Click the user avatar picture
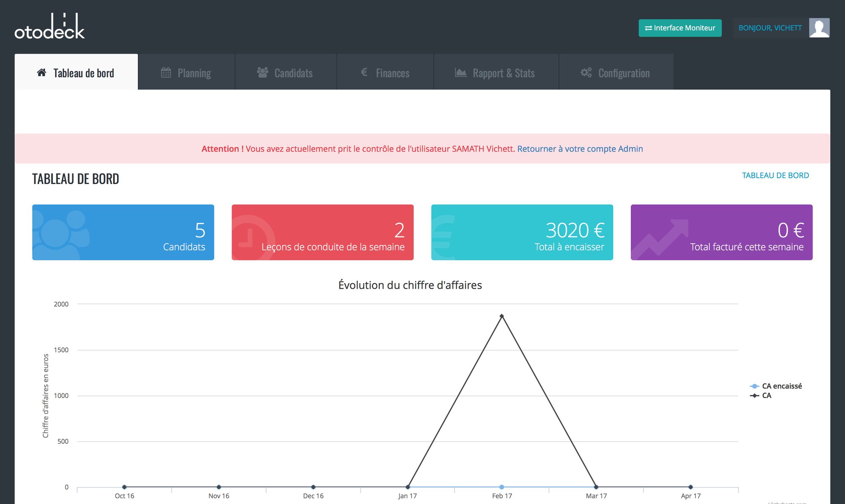This screenshot has width=845, height=504. click(819, 28)
